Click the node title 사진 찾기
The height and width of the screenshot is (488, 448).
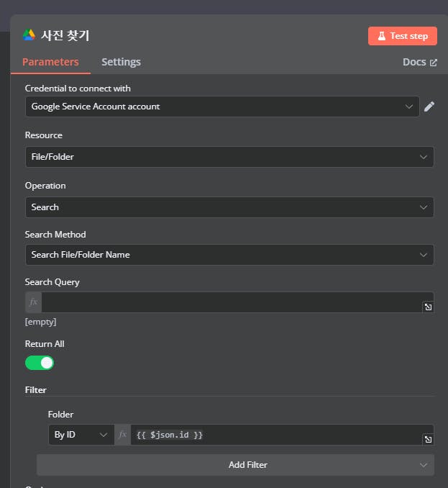[65, 35]
